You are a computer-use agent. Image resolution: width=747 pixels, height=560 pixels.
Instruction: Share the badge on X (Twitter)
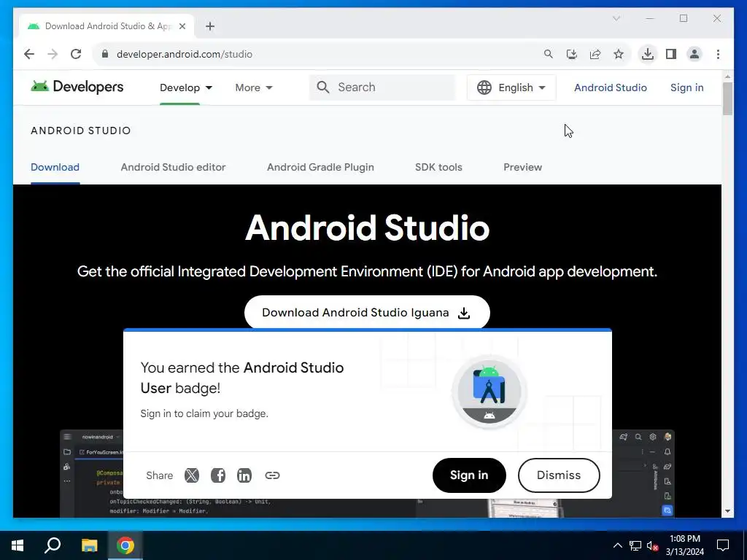tap(192, 475)
